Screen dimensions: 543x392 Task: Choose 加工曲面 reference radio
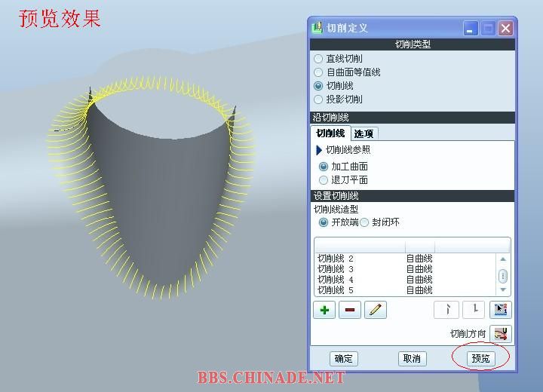(323, 167)
